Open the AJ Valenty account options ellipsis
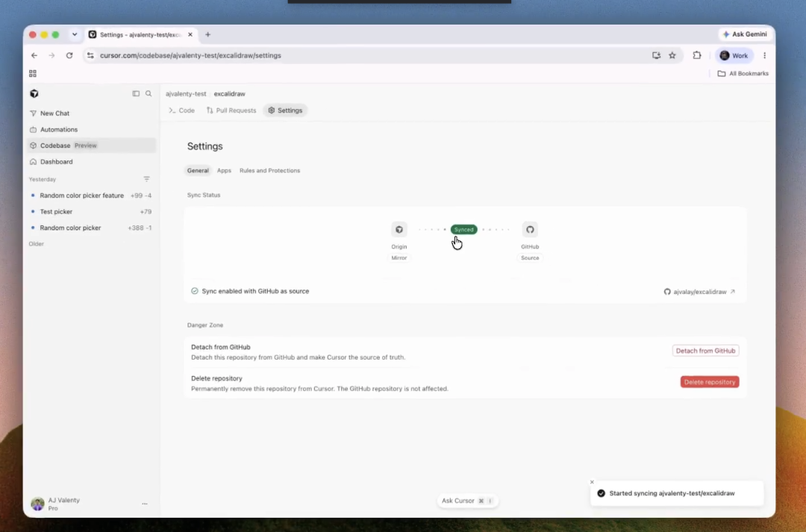 (x=145, y=504)
